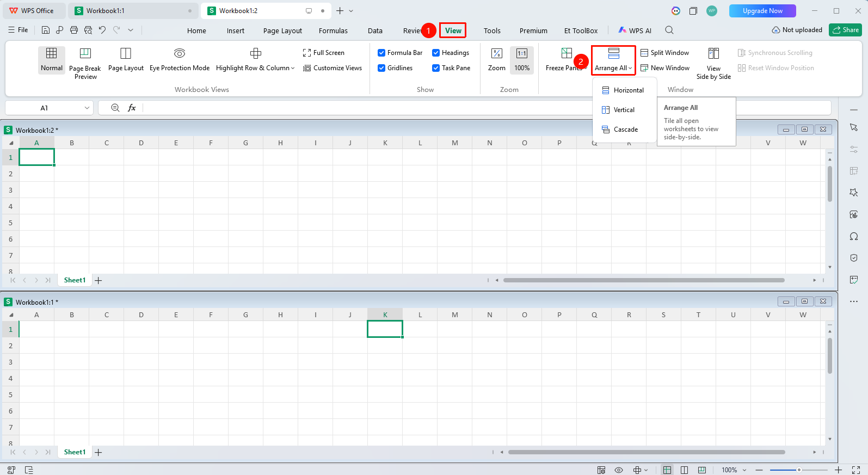Expand the new tab chevron beside plus
This screenshot has width=868, height=475.
(351, 11)
